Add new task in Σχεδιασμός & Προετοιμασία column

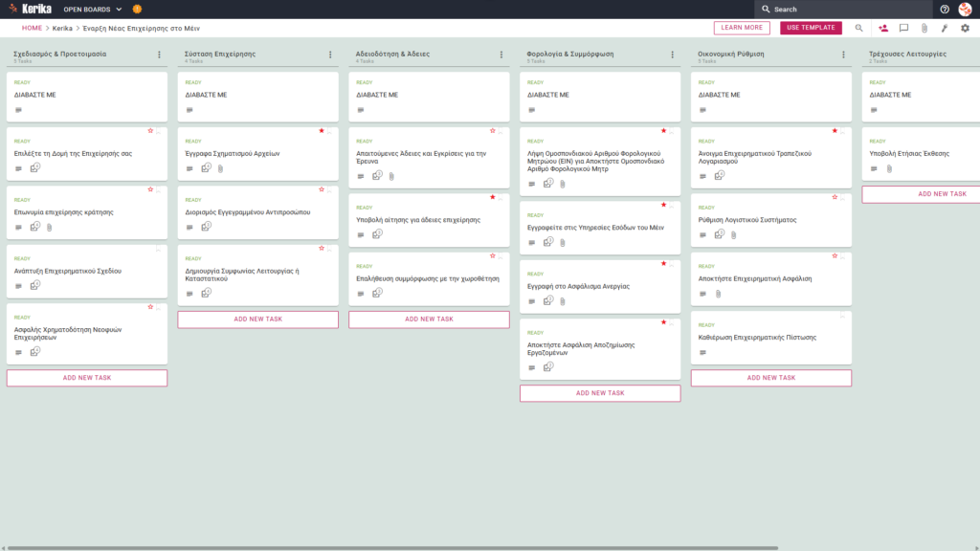click(x=87, y=378)
